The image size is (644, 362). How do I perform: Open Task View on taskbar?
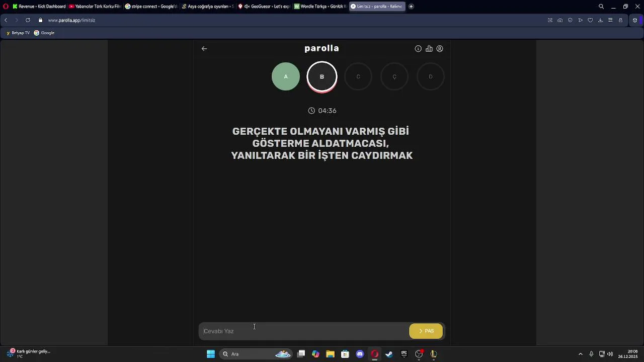coord(301,354)
